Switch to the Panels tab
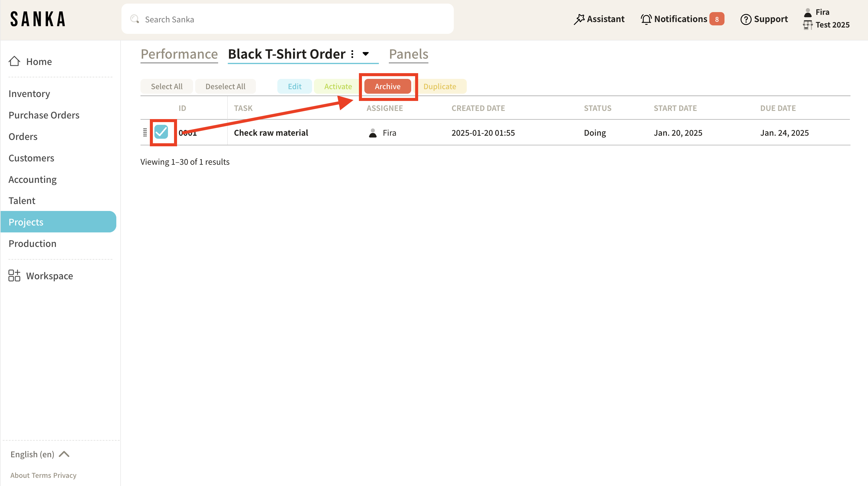868x486 pixels. point(408,54)
